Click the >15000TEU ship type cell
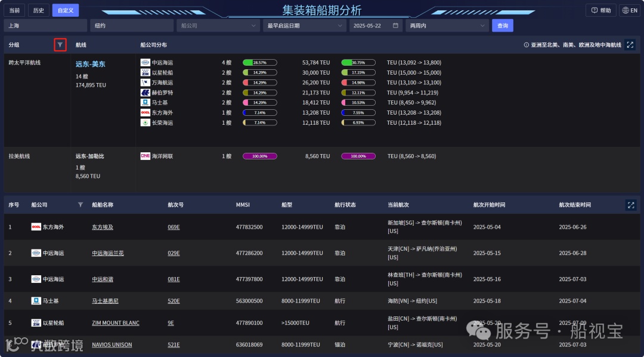The width and height of the screenshot is (644, 357). pos(295,323)
